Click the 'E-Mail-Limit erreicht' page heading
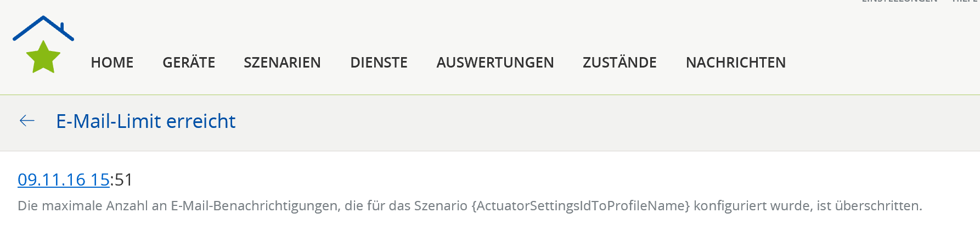Image resolution: width=980 pixels, height=252 pixels. pos(146,121)
